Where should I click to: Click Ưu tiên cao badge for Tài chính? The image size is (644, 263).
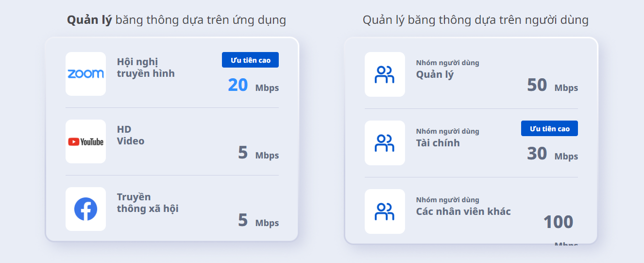coord(549,128)
